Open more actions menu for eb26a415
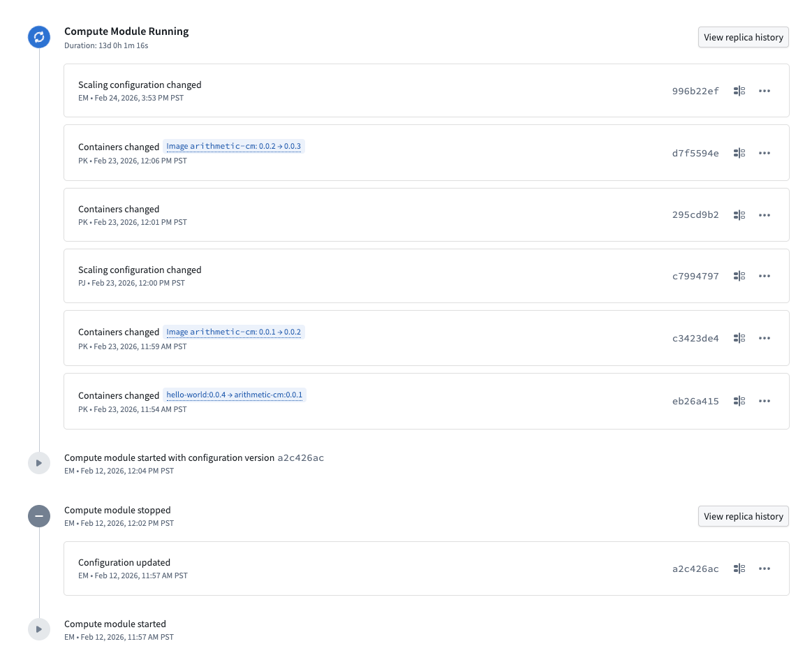812x653 pixels. click(765, 401)
